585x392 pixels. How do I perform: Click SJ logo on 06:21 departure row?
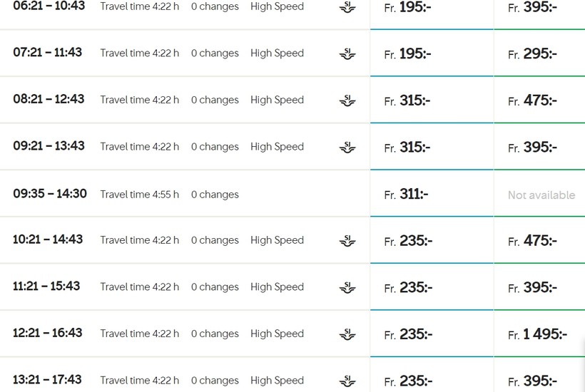347,7
